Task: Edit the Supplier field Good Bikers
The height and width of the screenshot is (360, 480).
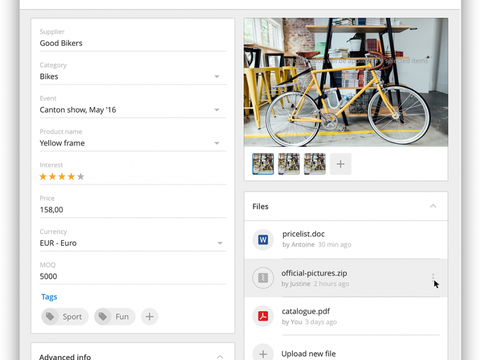Action: 133,43
